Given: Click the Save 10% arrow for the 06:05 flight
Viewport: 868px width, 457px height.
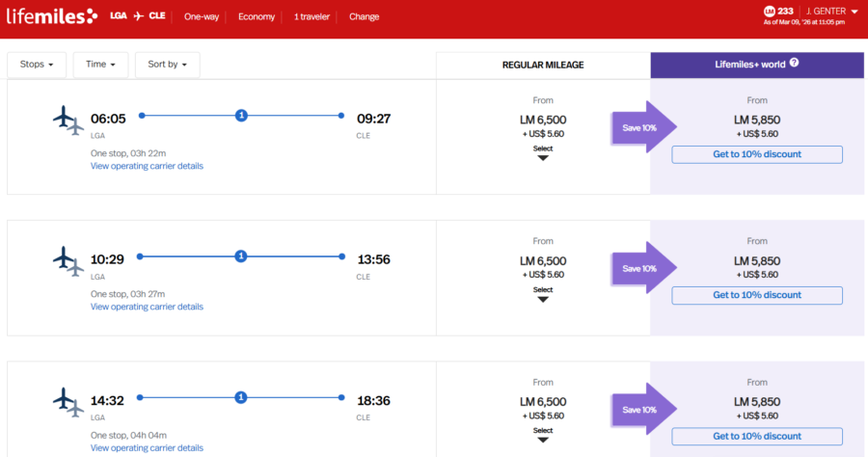Looking at the screenshot, I should pos(644,127).
